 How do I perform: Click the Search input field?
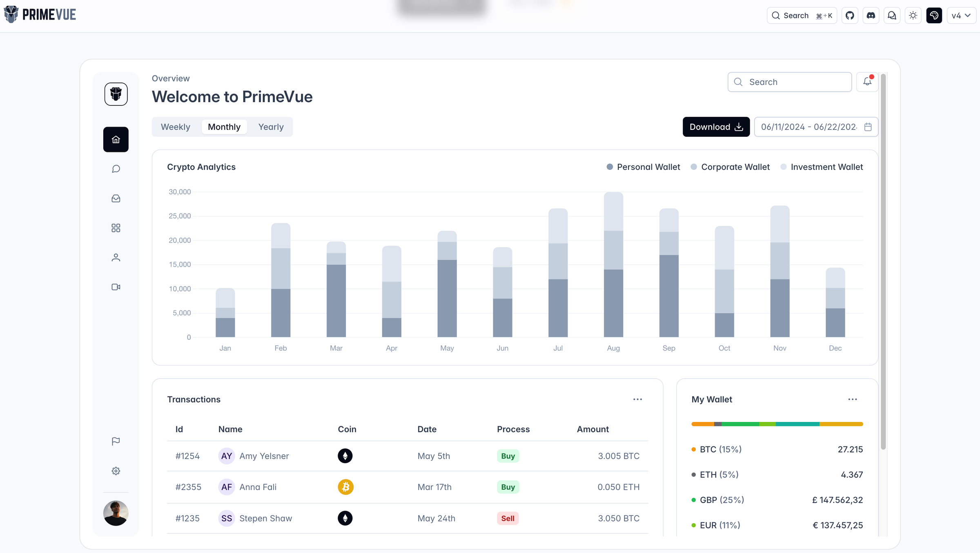pyautogui.click(x=790, y=82)
